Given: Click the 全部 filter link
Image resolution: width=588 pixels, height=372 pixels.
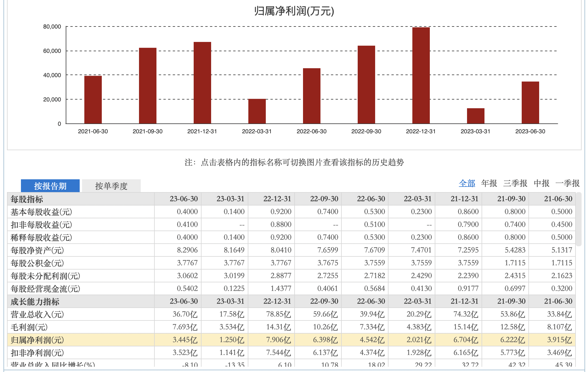Looking at the screenshot, I should pos(467,183).
